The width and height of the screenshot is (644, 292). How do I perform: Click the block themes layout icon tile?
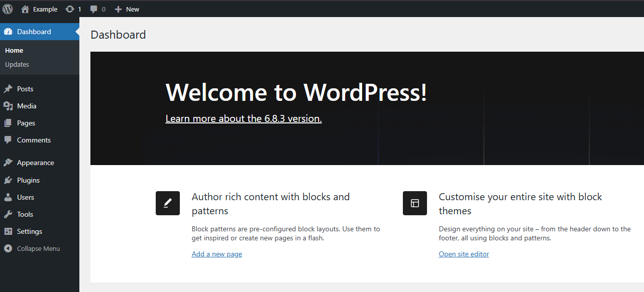[415, 203]
